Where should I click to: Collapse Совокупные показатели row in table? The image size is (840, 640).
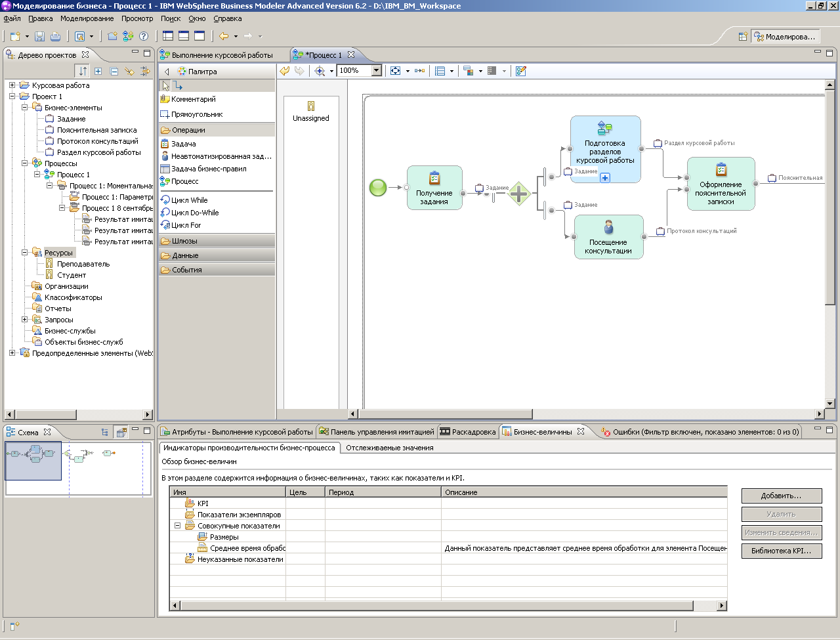point(177,526)
